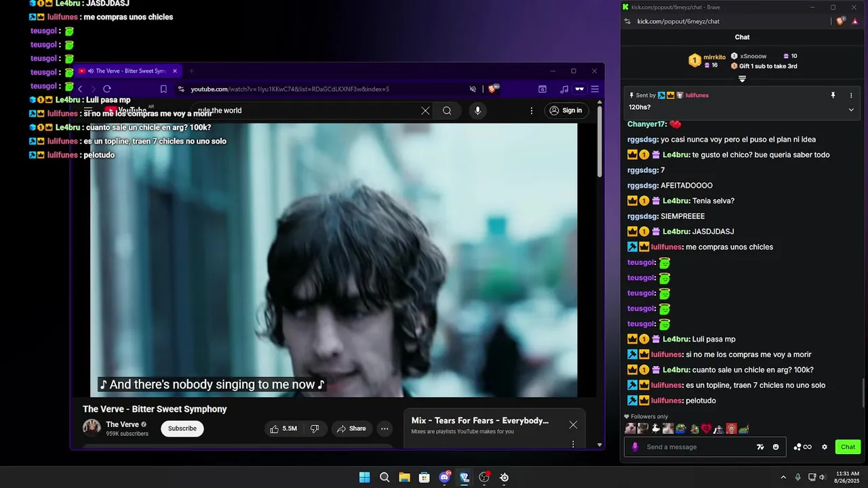The height and width of the screenshot is (488, 868).
Task: Dislike the Bitter Sweet Symphony video
Action: (x=315, y=428)
